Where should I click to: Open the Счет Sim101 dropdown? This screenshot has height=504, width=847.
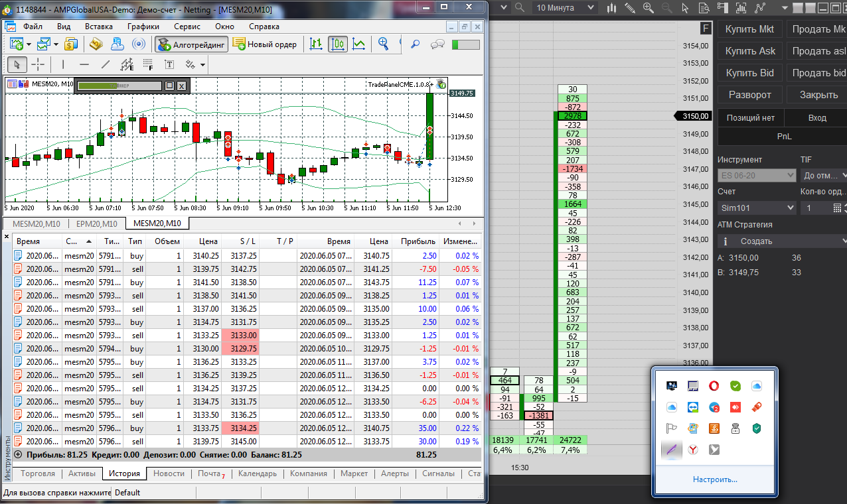tap(757, 208)
